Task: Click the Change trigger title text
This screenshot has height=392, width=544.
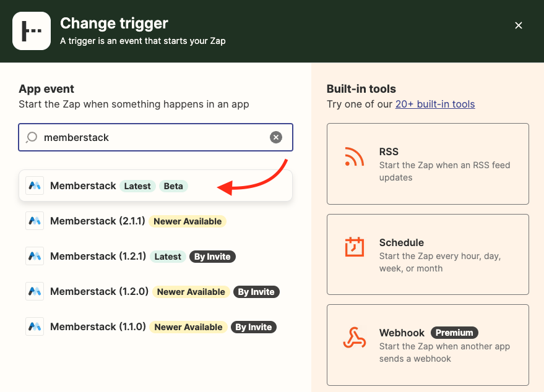Action: coord(114,23)
